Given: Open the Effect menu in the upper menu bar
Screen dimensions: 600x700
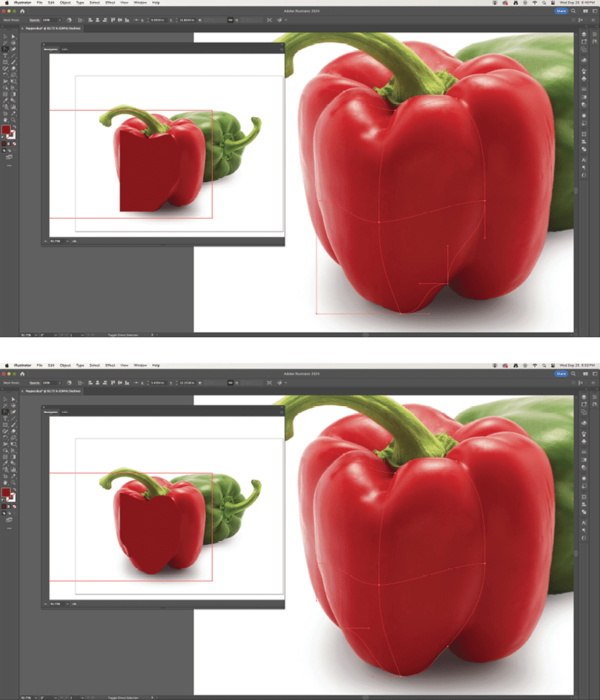Looking at the screenshot, I should click(110, 3).
